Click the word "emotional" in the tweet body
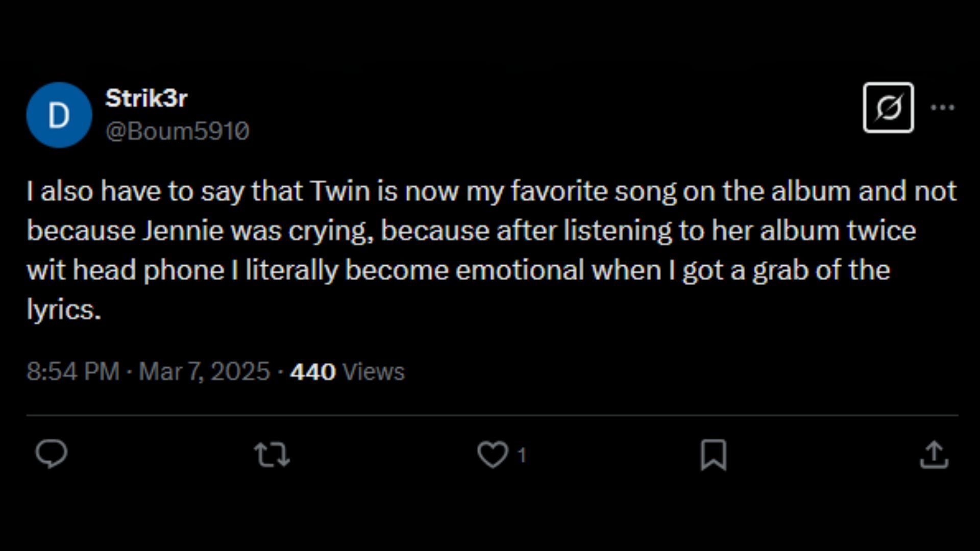The width and height of the screenshot is (980, 551). [x=519, y=270]
